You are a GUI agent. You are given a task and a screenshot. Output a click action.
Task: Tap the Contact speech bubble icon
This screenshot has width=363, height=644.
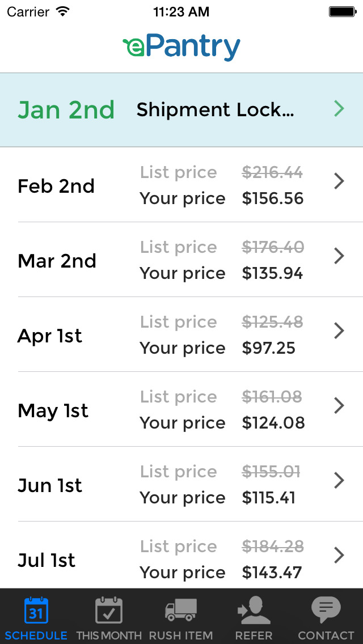point(326,610)
